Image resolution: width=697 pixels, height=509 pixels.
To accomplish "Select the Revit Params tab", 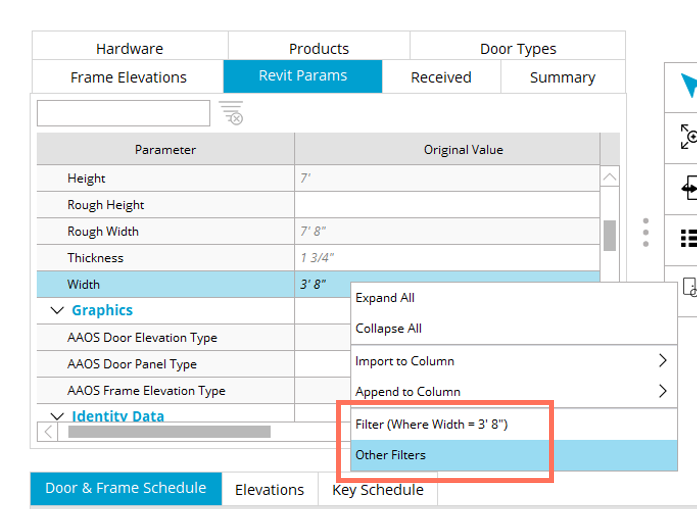I will (x=303, y=76).
